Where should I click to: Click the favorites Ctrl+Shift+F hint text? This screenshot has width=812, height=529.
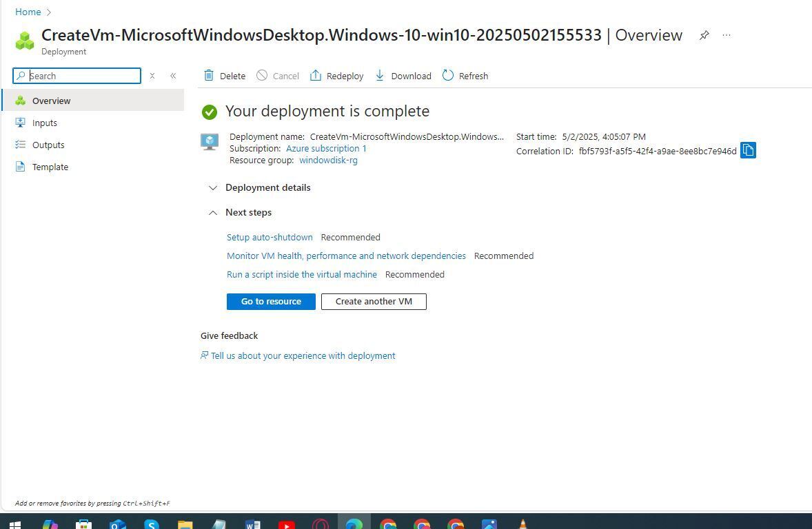pyautogui.click(x=92, y=503)
